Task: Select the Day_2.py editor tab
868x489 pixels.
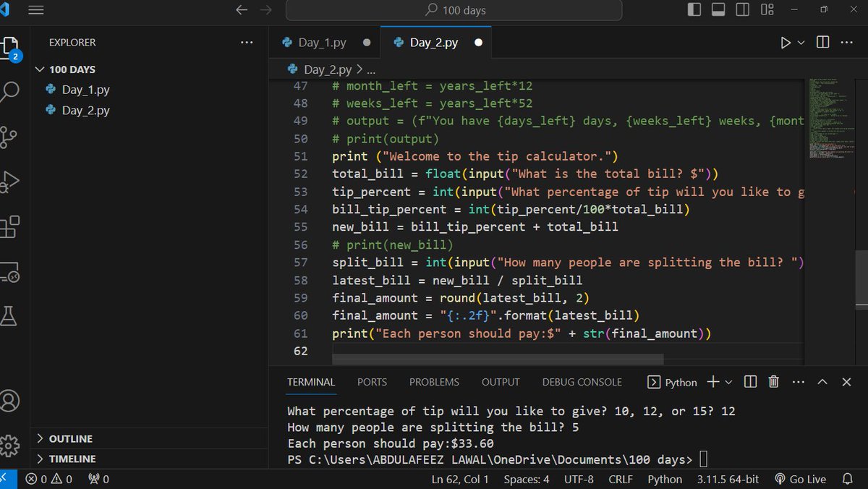Action: click(434, 43)
